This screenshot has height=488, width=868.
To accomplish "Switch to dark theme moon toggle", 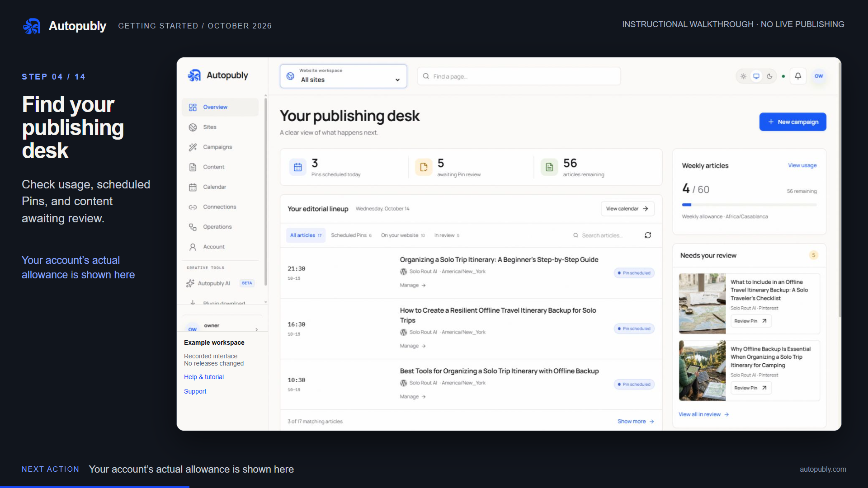I will tap(769, 76).
